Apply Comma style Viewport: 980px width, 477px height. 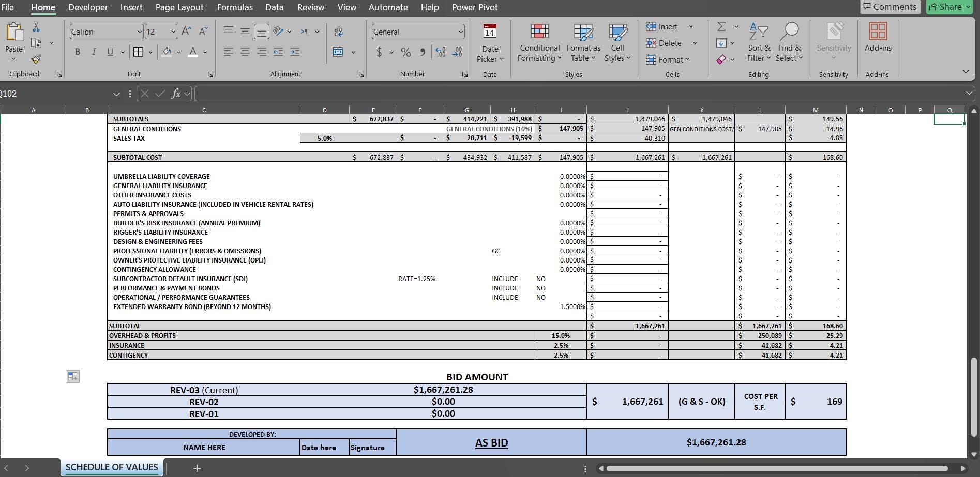423,52
